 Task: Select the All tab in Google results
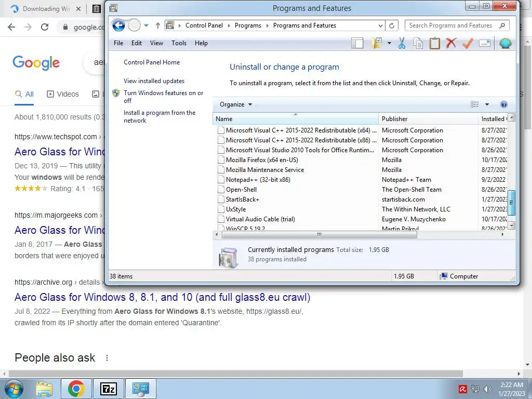coord(24,94)
